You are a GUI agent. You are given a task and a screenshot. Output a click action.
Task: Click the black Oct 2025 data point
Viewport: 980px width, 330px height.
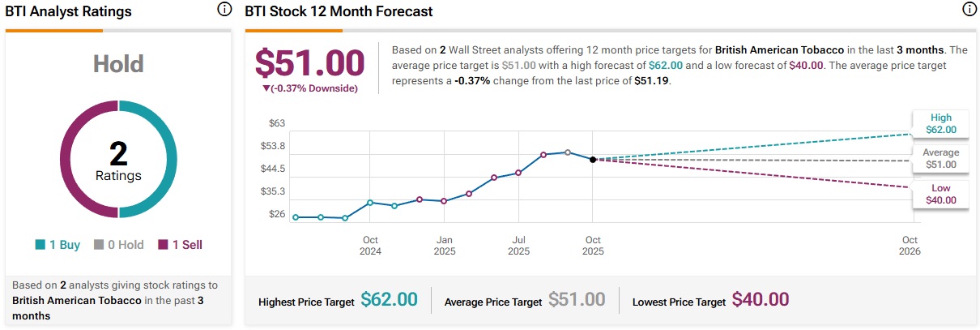point(593,160)
